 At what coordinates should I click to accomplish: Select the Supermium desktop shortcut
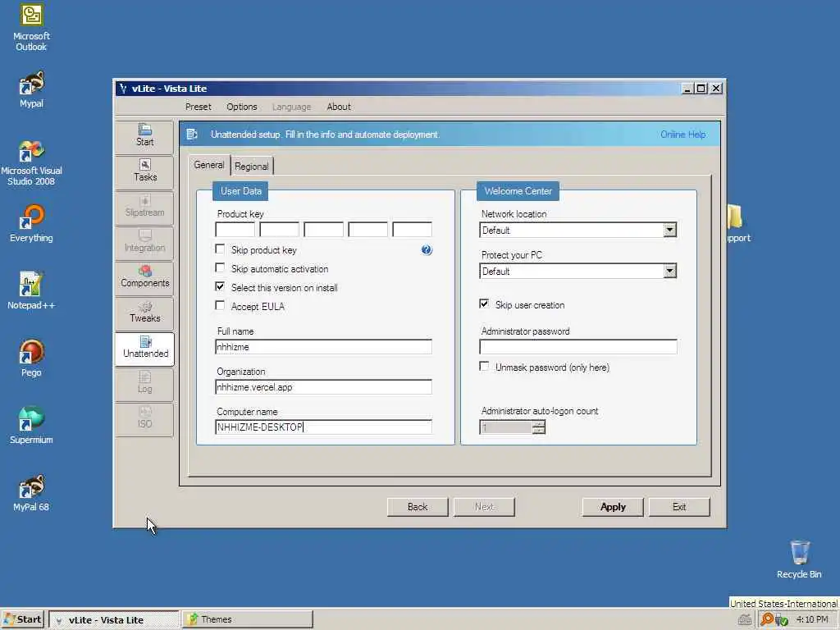31,426
